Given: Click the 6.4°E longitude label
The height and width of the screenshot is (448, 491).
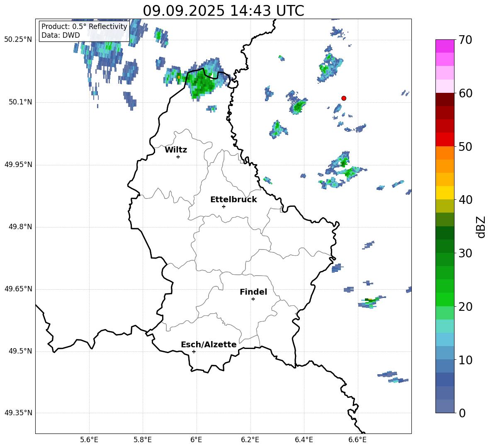Looking at the screenshot, I should [x=304, y=440].
